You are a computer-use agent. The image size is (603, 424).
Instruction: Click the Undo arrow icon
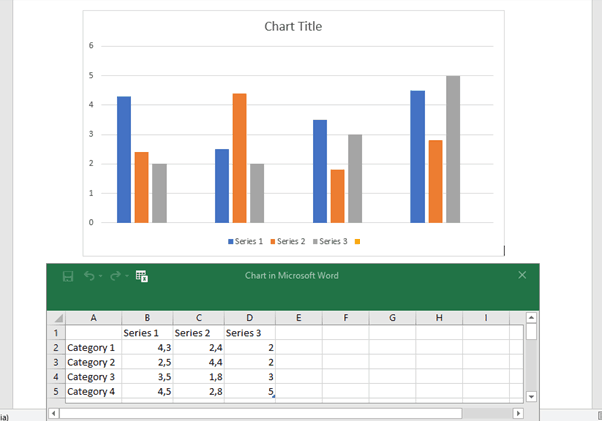tap(89, 276)
